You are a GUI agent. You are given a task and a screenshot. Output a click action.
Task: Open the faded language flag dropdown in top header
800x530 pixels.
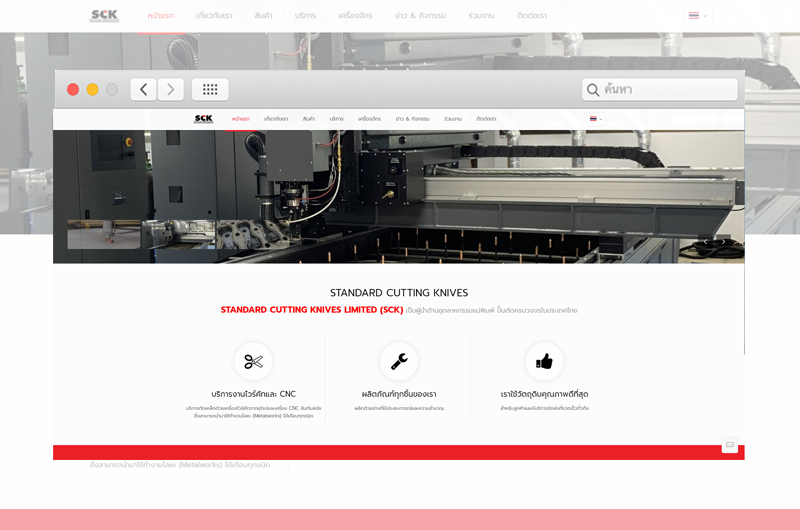click(697, 16)
